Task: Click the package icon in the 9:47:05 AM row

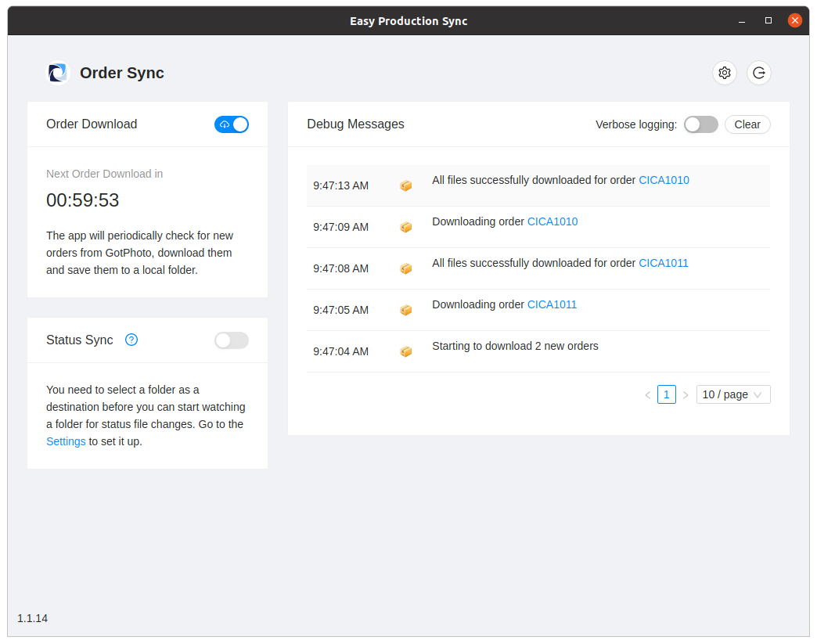Action: 406,310
